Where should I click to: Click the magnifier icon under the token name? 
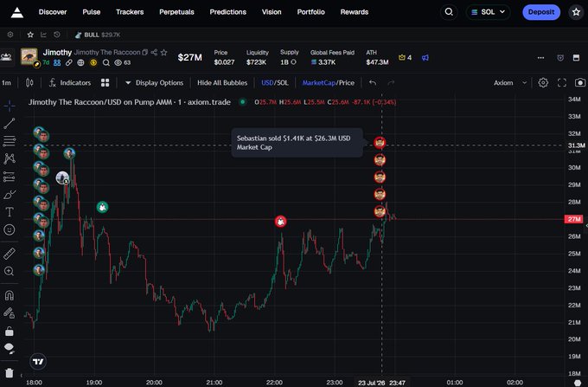pos(106,62)
